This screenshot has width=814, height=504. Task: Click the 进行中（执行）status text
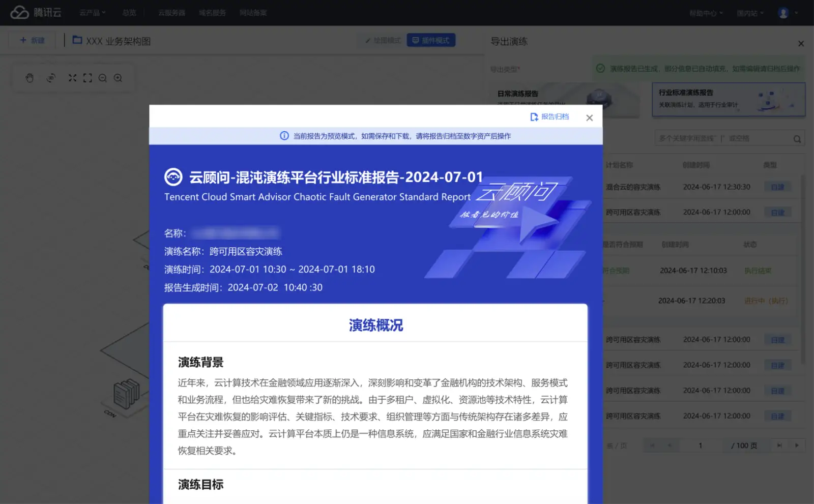tap(766, 301)
